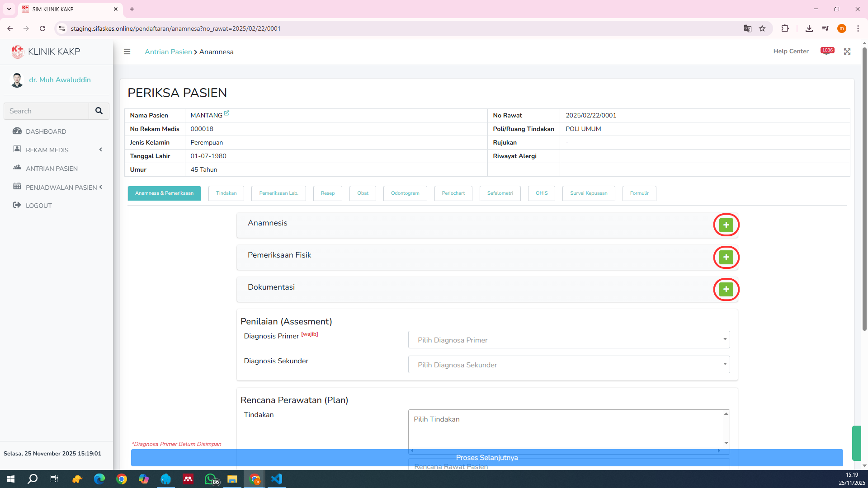Click the sidebar Search input field
Screen dimensions: 868x488
(x=46, y=111)
